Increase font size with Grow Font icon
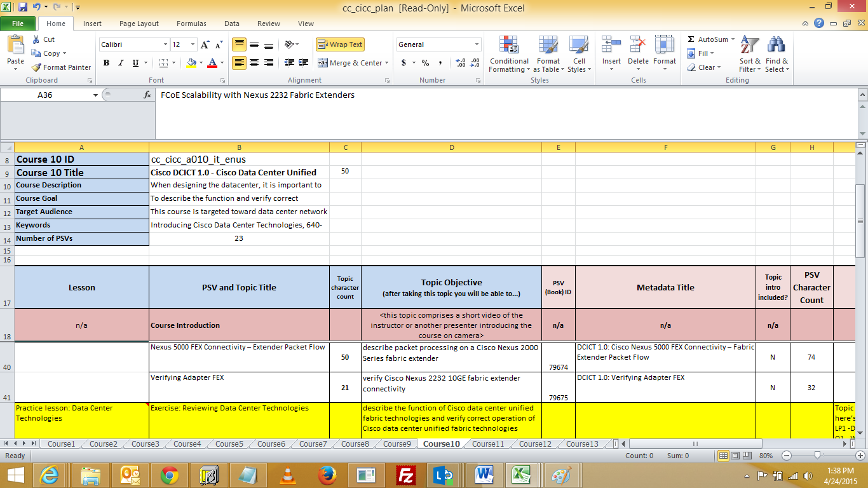868x488 pixels. coord(205,44)
